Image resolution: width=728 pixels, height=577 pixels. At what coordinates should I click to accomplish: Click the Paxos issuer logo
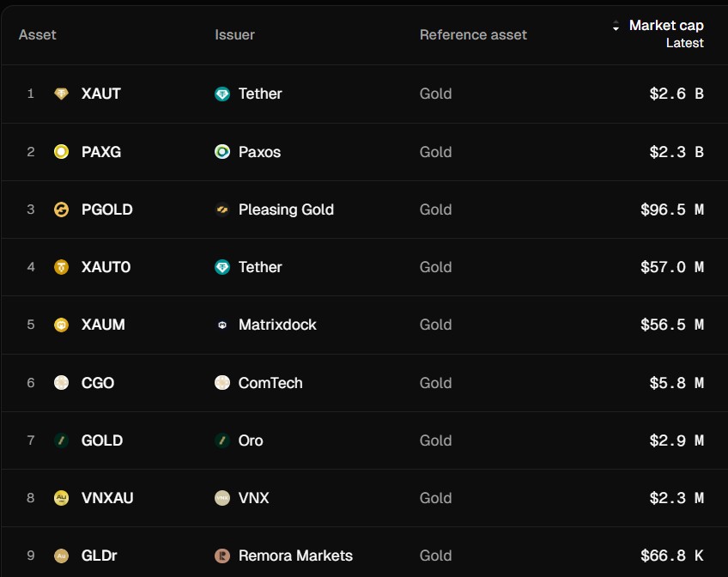222,152
